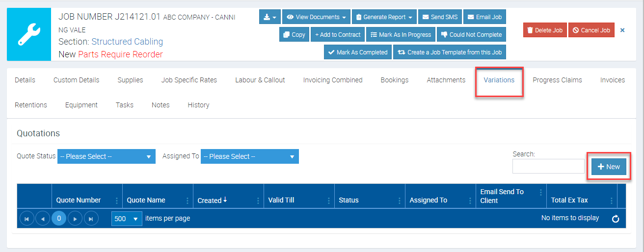Expand the Quote Status dropdown
The image size is (644, 252).
[107, 156]
